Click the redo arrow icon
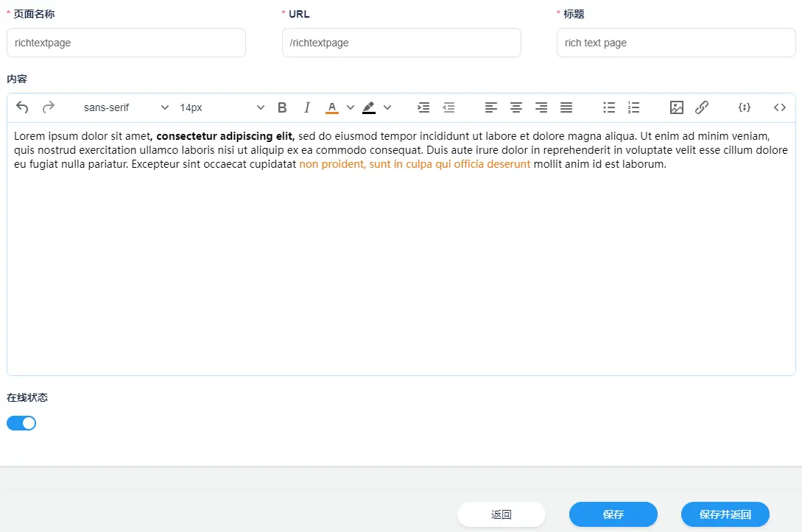The image size is (802, 532). (x=49, y=107)
